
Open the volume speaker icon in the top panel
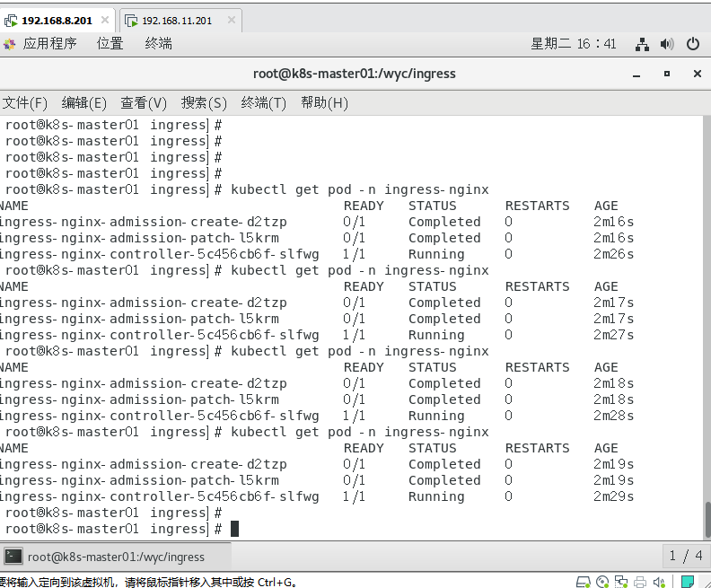667,44
